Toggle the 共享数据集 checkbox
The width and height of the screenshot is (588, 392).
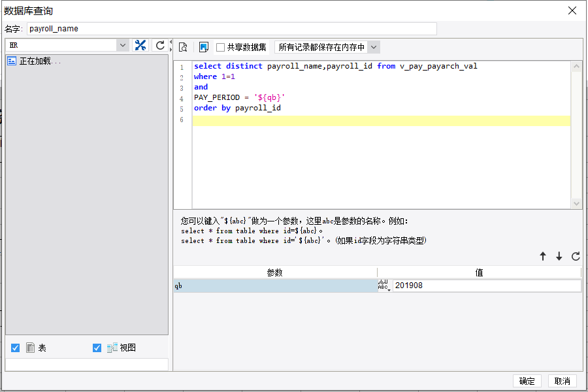coord(221,47)
